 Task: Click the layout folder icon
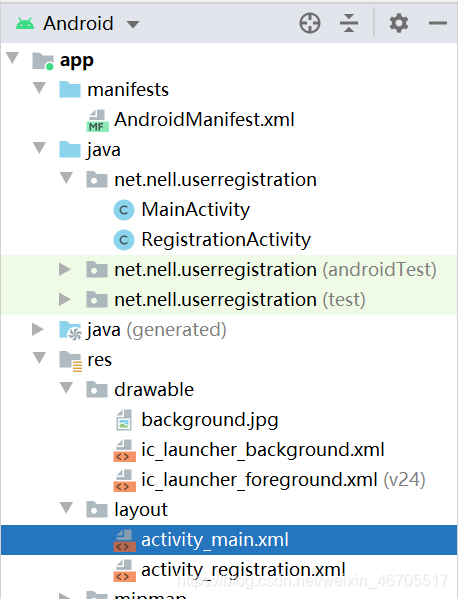click(97, 509)
